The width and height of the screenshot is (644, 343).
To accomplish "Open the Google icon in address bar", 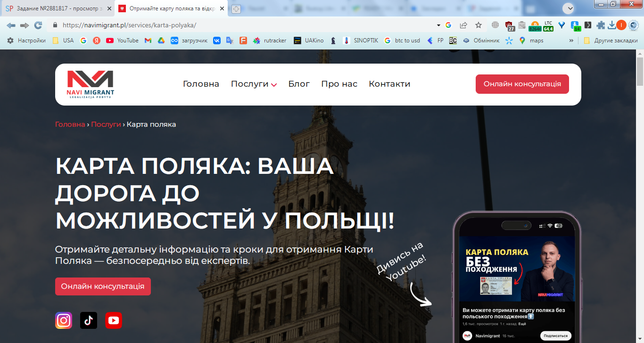I will click(448, 25).
